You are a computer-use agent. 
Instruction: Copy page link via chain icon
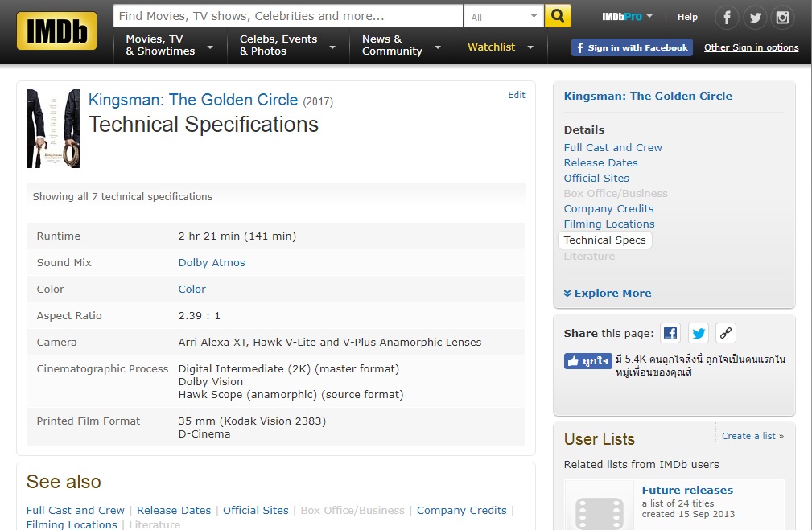(726, 333)
